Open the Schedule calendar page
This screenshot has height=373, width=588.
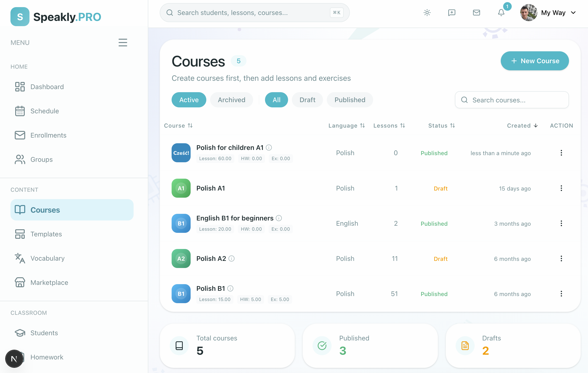tap(44, 111)
